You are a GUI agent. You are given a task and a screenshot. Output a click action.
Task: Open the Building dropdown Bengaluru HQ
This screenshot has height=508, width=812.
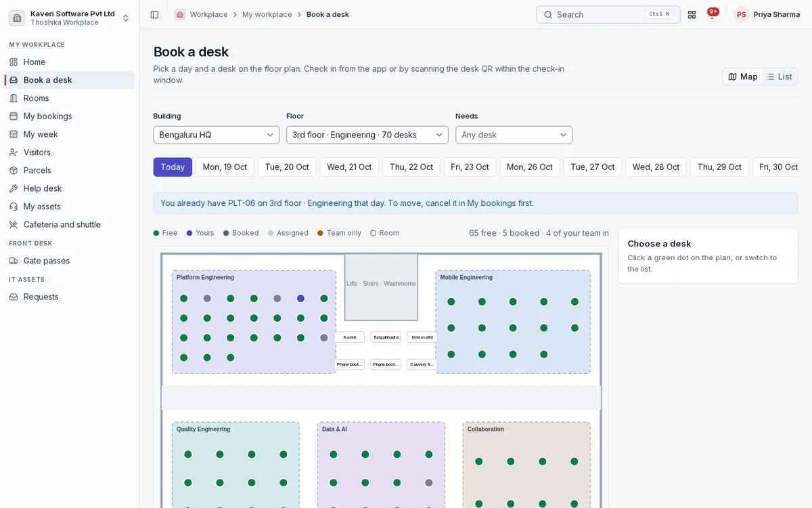point(217,135)
